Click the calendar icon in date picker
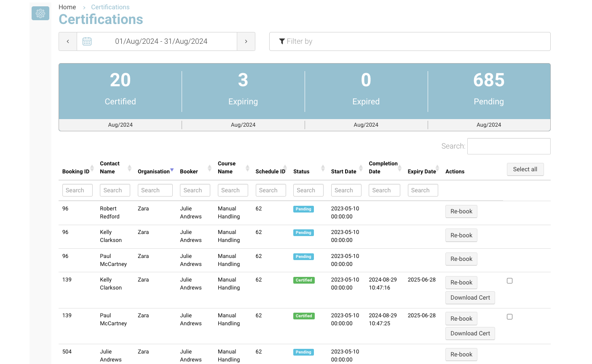Viewport: 592px width, 364px height. point(87,41)
